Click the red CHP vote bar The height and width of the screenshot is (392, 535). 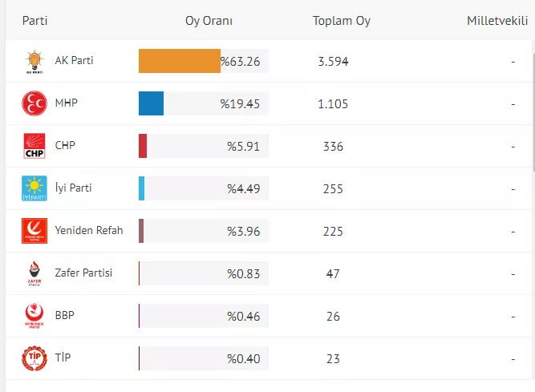point(143,146)
